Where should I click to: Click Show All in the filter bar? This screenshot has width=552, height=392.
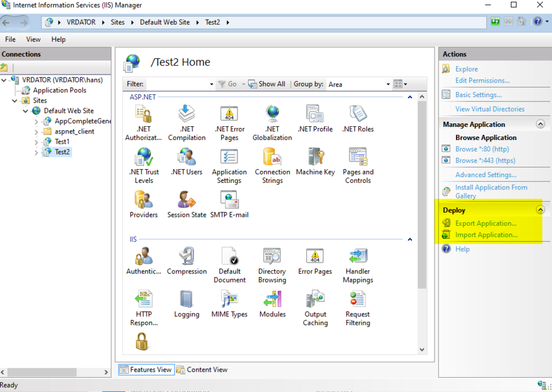267,84
